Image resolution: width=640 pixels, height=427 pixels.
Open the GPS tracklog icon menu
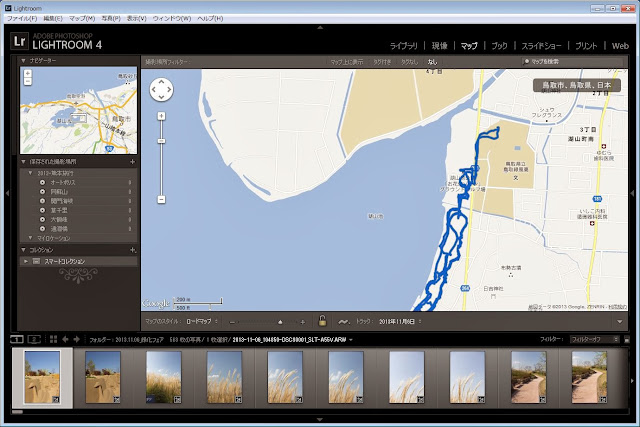click(344, 322)
